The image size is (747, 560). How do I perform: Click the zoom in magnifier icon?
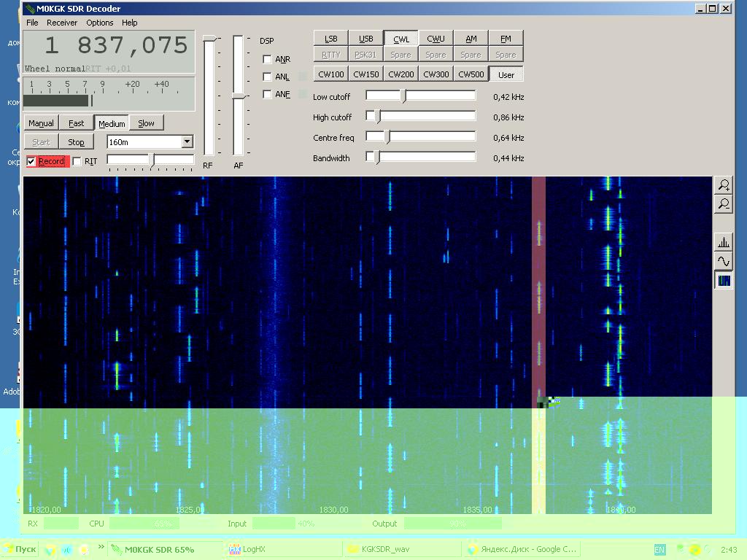(723, 185)
